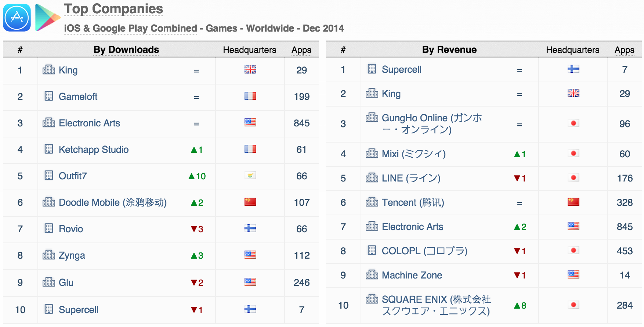Viewport: 644px width, 327px height.
Task: Open the Tencent company link
Action: coord(413,202)
